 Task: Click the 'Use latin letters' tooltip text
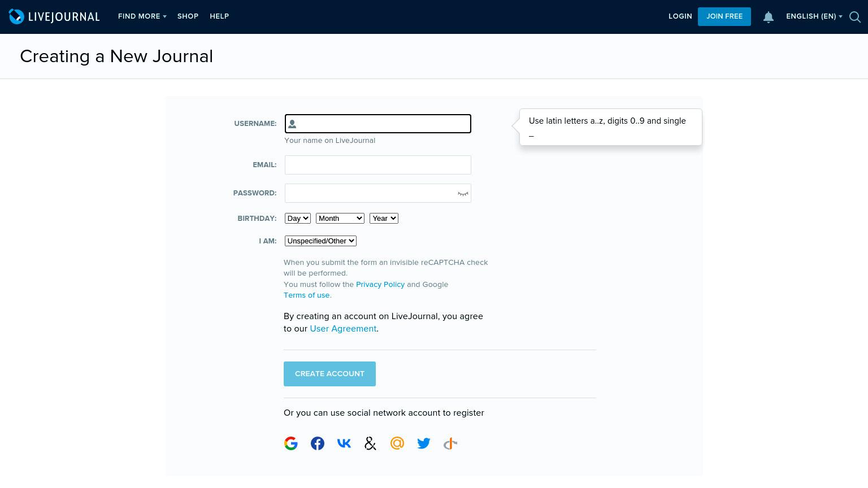(607, 127)
